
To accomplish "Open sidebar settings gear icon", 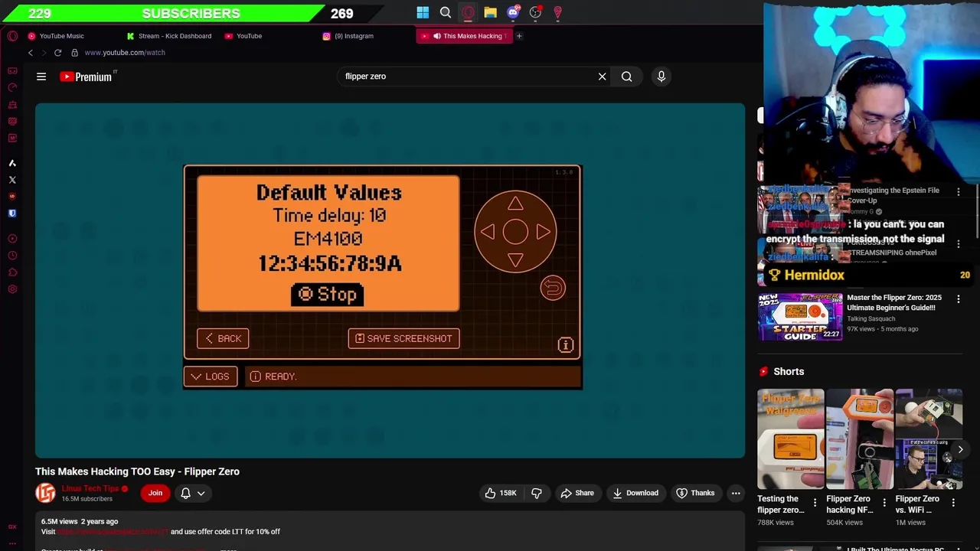I will [12, 289].
